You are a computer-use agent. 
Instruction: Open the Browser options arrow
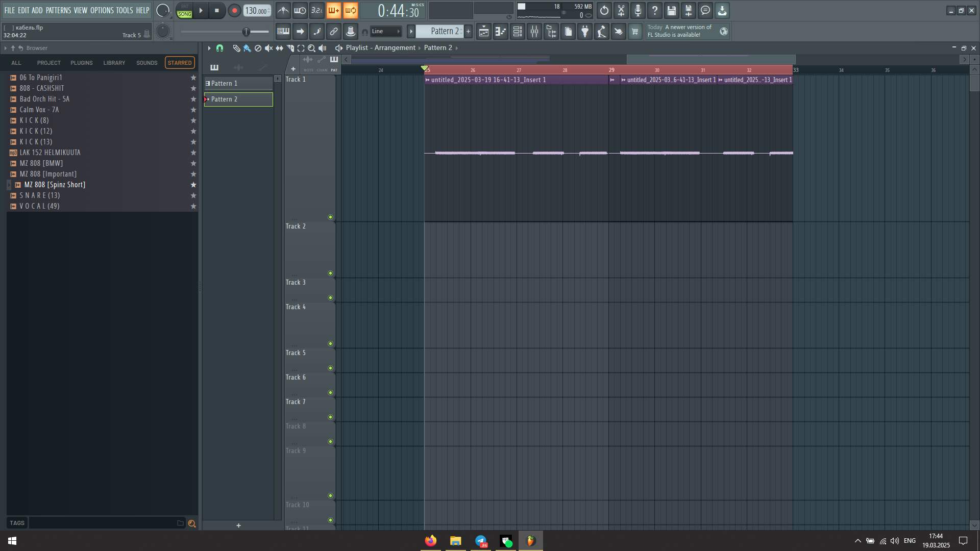[5, 48]
